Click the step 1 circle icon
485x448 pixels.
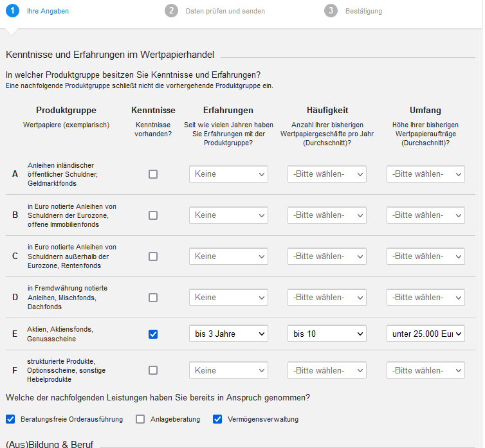[x=12, y=11]
